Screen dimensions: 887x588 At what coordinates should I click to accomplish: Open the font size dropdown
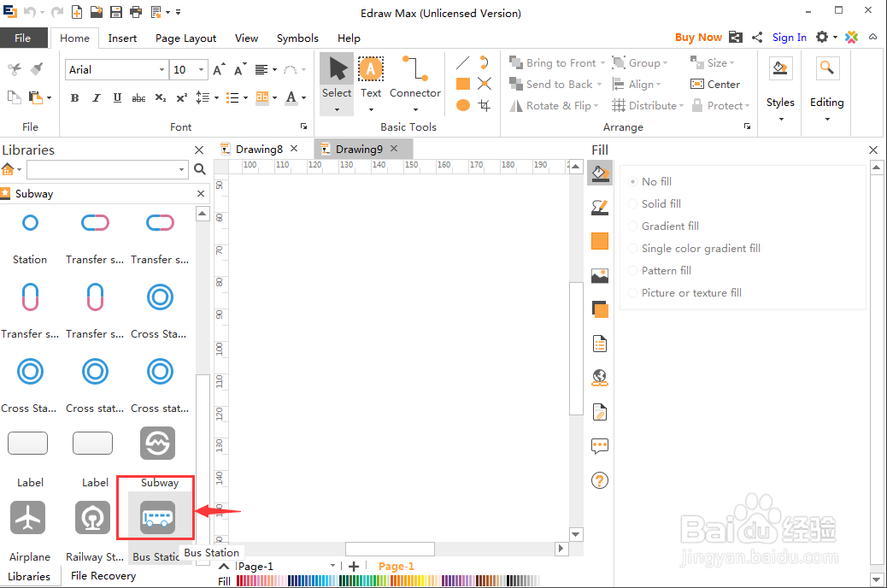coord(201,69)
